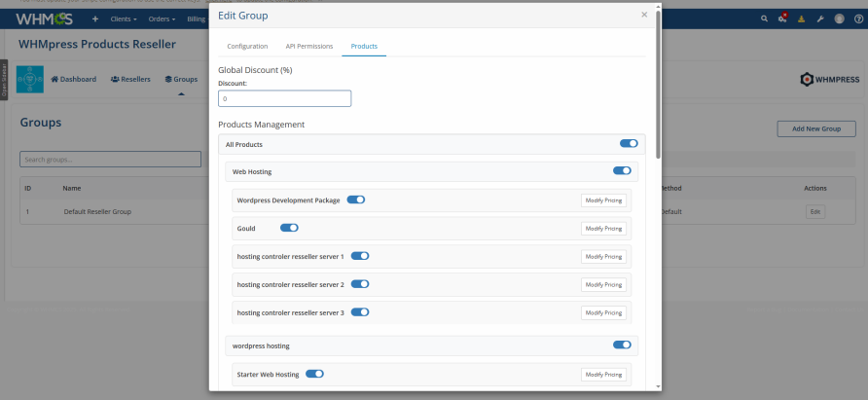Screen dimensions: 868x400
Task: Close the Edit Group dialog with X
Action: pos(643,15)
